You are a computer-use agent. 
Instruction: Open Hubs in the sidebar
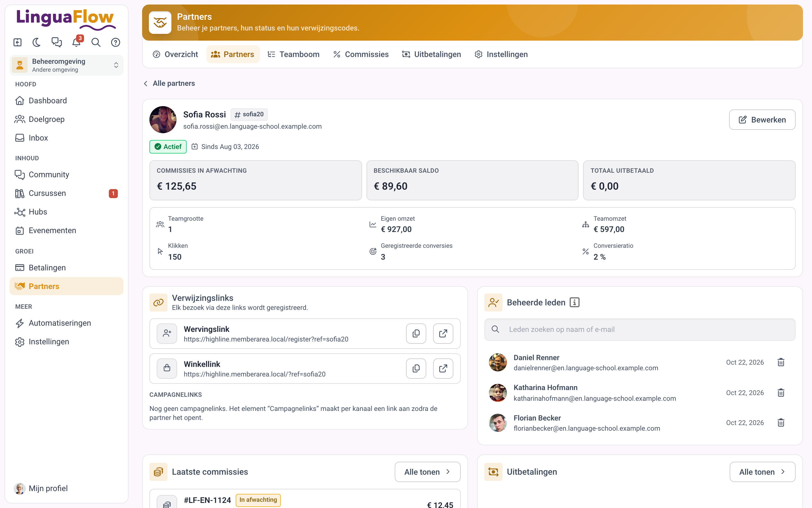67,212
